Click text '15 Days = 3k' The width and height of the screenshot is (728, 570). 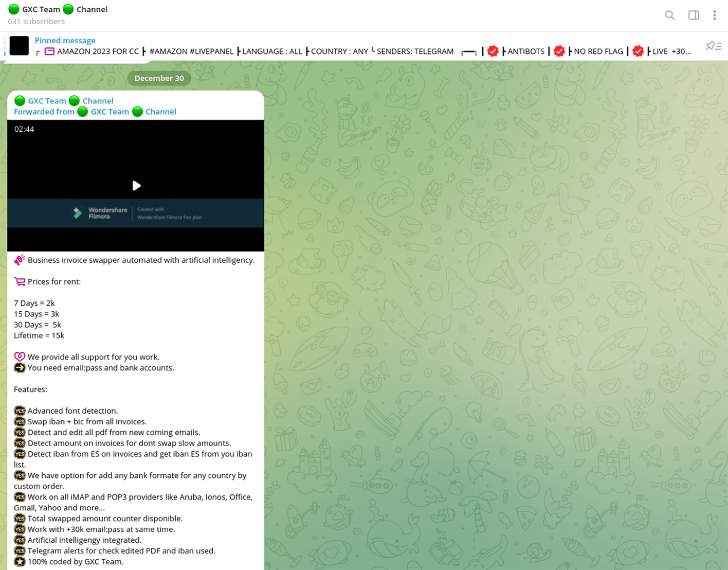click(x=37, y=314)
